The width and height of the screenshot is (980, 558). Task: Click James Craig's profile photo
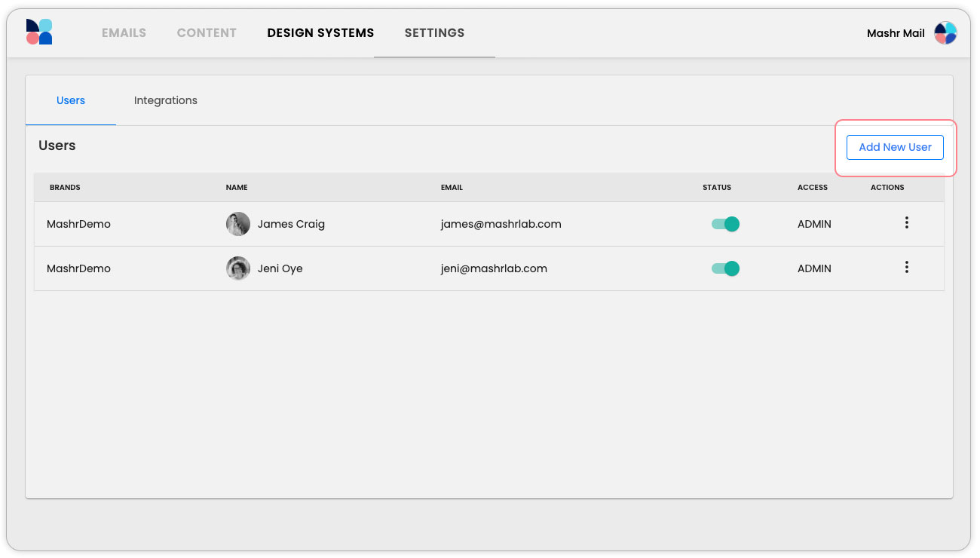point(238,224)
